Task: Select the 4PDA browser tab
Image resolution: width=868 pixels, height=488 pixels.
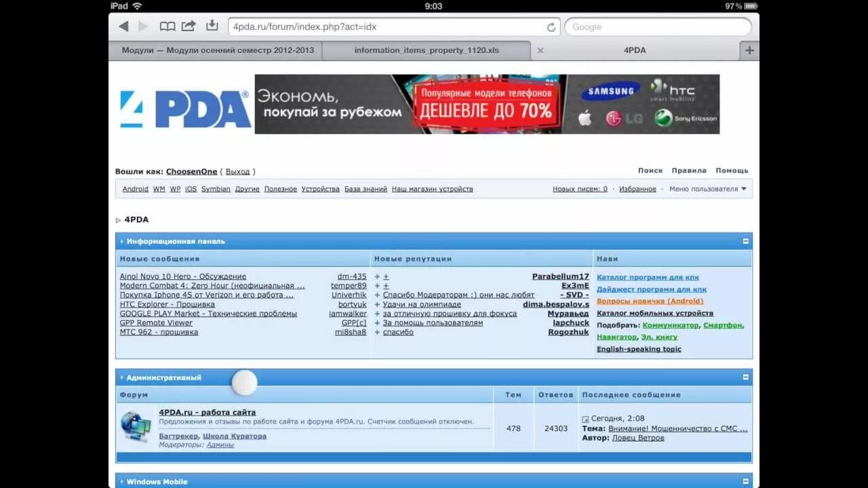Action: 635,50
